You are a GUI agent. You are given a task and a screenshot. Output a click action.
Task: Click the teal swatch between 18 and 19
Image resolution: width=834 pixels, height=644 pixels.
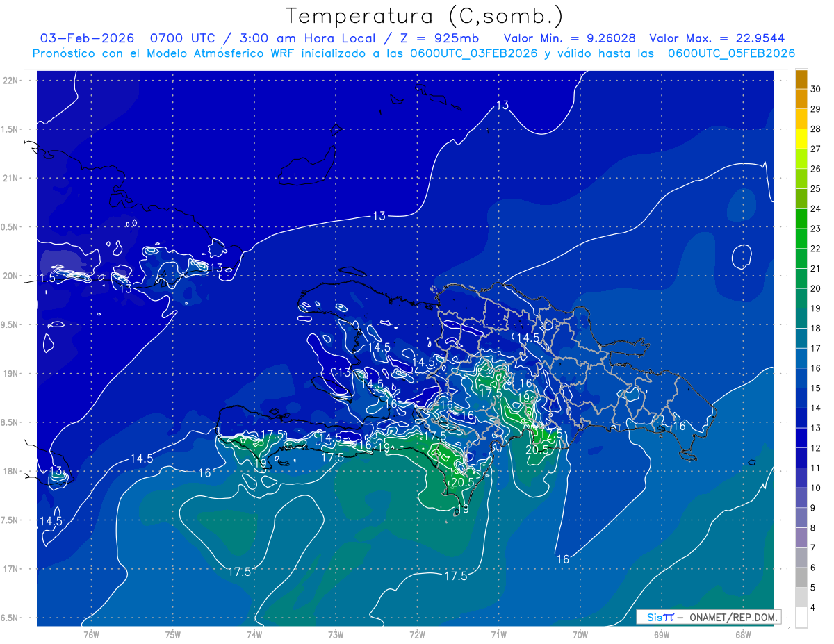point(801,318)
